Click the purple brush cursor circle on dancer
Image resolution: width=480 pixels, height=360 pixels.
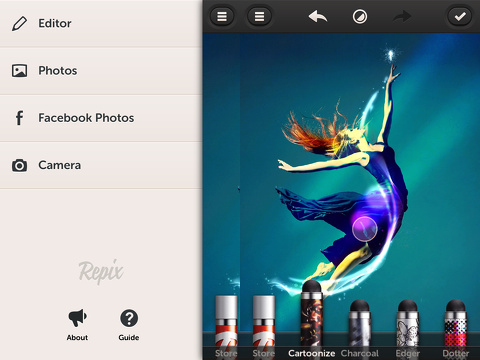365,228
